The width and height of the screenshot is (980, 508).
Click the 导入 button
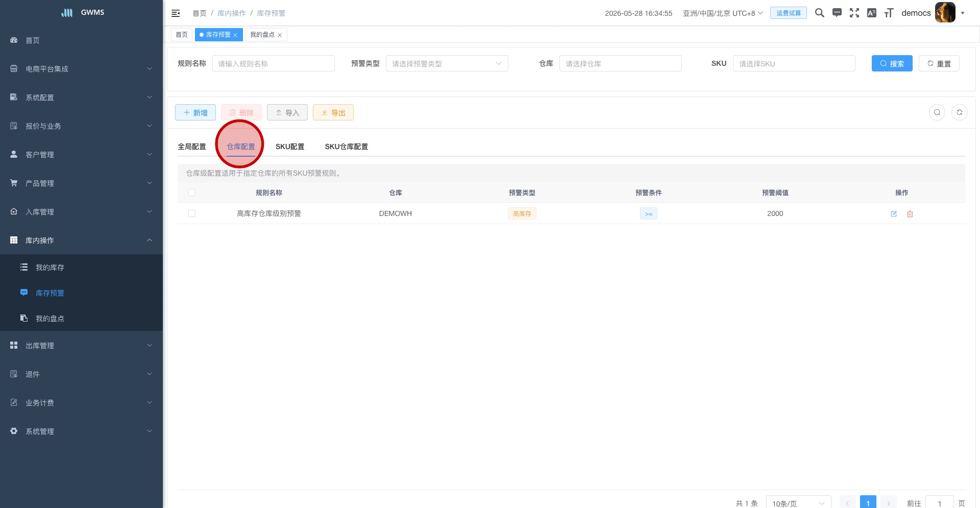pyautogui.click(x=287, y=112)
